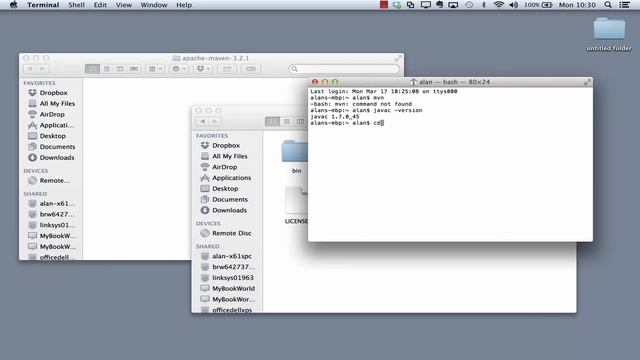Switch apache-maven-3.2.1 window to list view
The width and height of the screenshot is (640, 360).
(107, 69)
